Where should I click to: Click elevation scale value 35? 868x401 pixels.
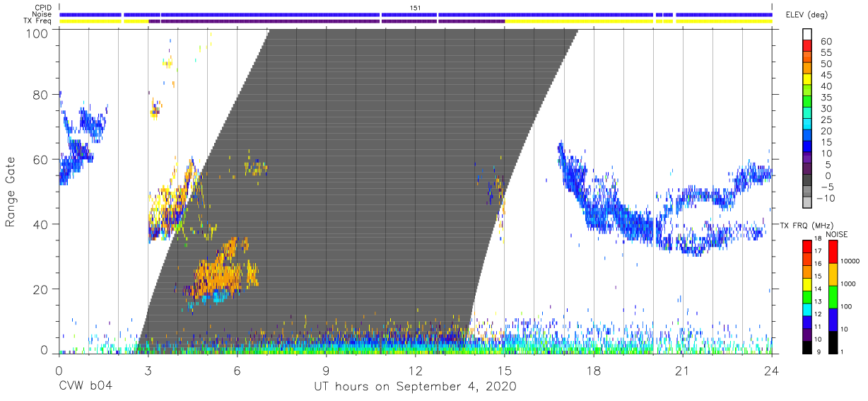(x=826, y=97)
